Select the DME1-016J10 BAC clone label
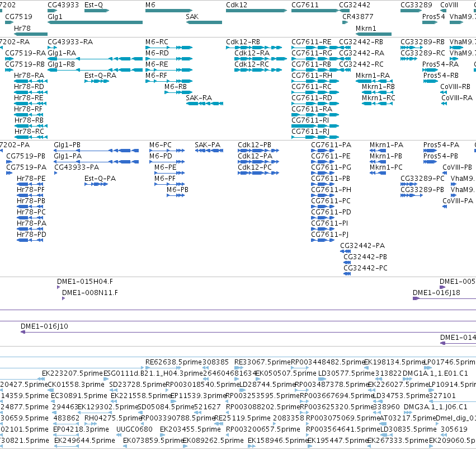The height and width of the screenshot is (449, 476). tap(44, 326)
